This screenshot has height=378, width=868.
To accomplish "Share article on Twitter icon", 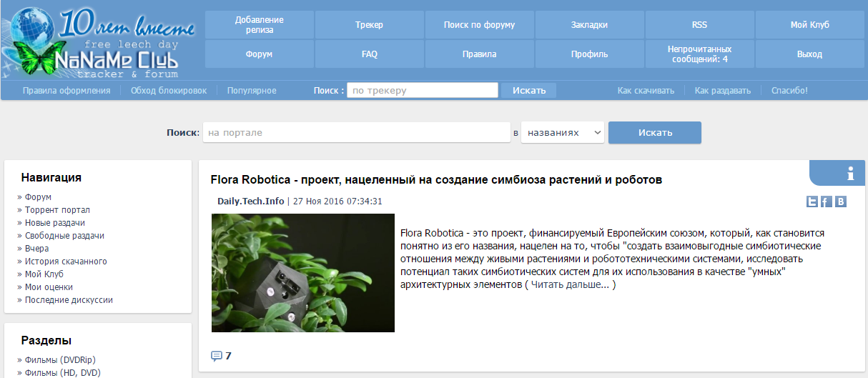I will (x=812, y=202).
